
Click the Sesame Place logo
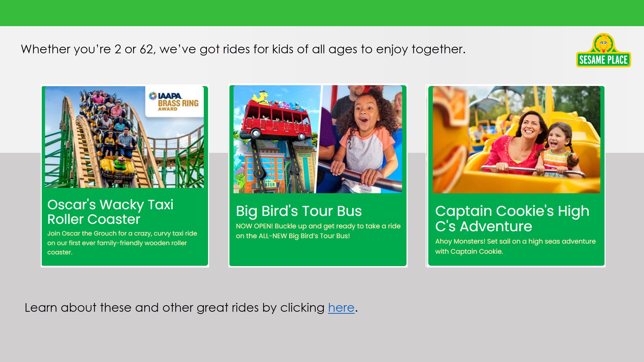tap(603, 50)
